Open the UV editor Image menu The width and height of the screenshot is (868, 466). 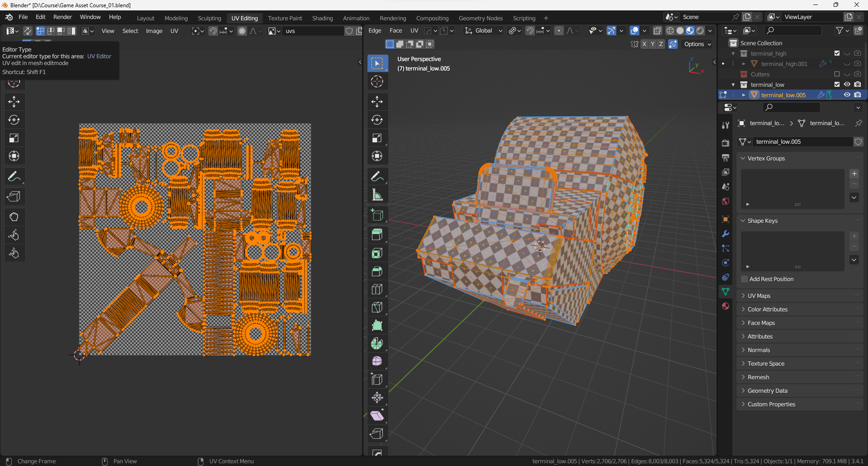coord(154,31)
